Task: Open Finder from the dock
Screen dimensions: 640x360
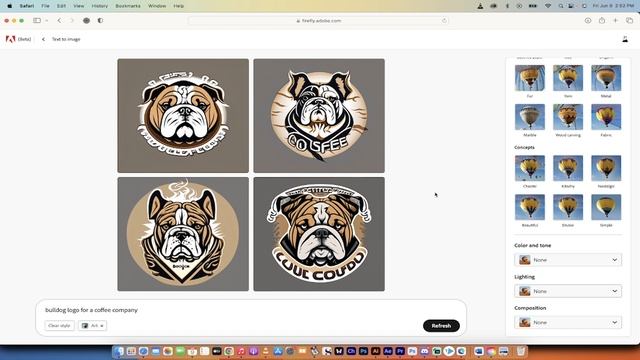Action: coord(119,351)
